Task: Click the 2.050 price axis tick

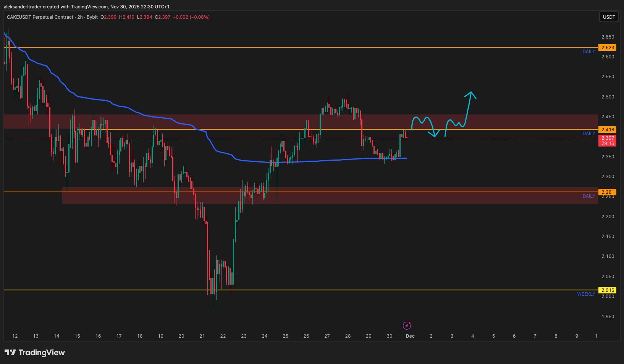Action: 608,277
